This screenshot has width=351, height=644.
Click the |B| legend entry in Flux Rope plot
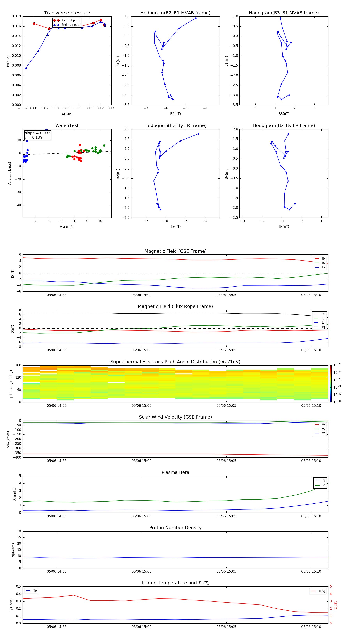tap(320, 327)
